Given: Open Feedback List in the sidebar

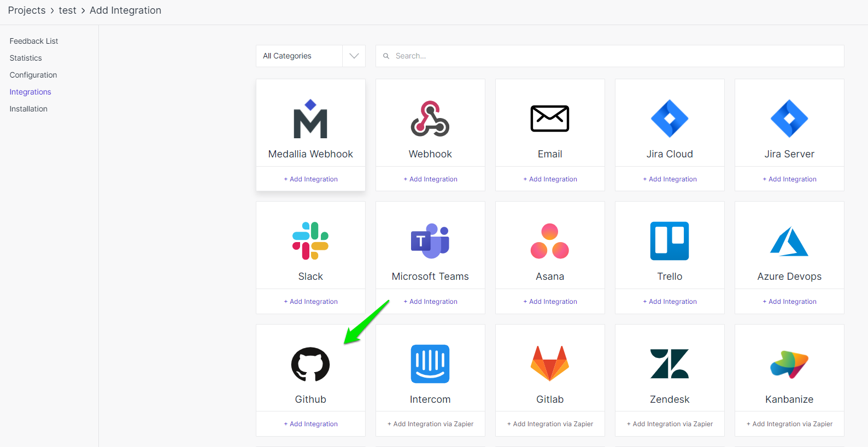Looking at the screenshot, I should pos(34,41).
